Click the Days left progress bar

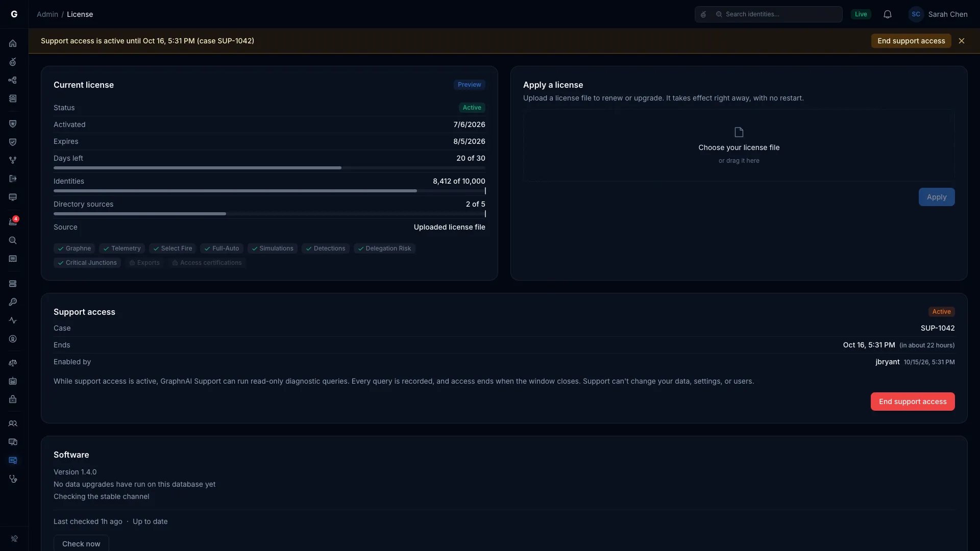click(269, 168)
